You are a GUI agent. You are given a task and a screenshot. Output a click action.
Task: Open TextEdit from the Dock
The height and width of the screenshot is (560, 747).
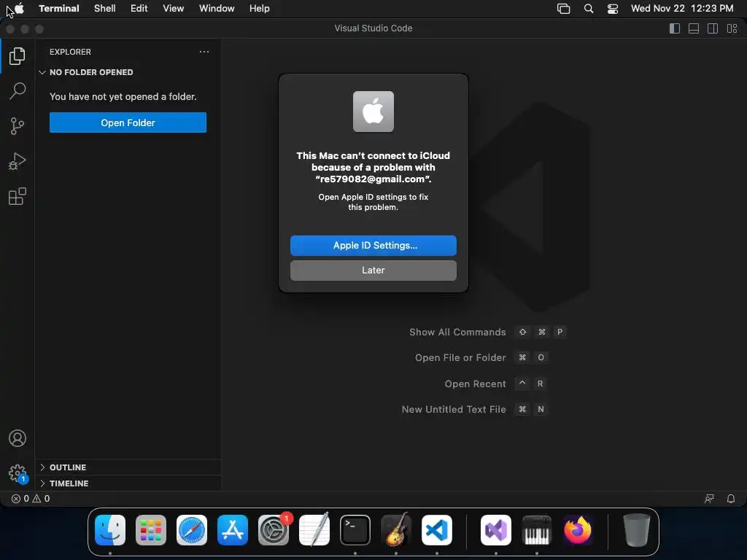tap(314, 530)
